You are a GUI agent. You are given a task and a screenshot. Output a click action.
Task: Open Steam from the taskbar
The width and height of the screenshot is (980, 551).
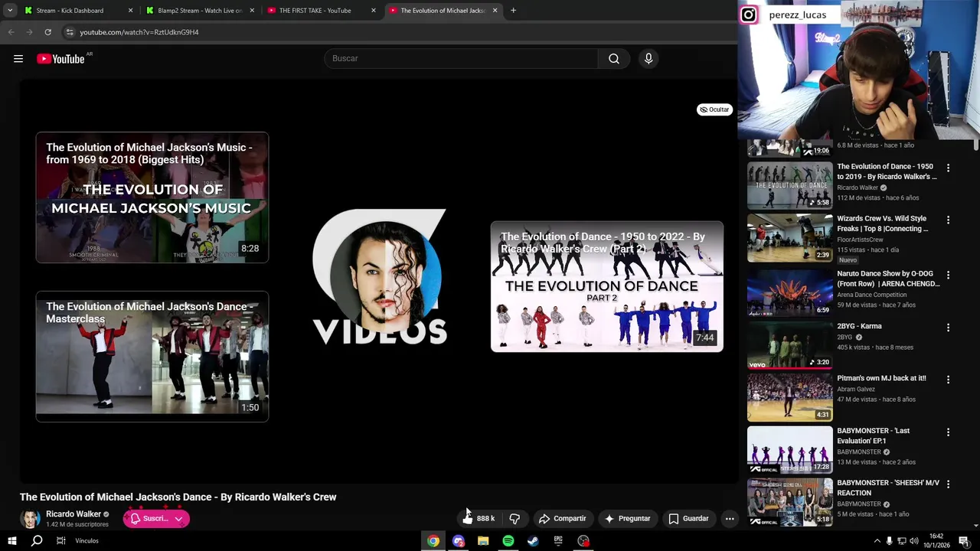click(533, 541)
